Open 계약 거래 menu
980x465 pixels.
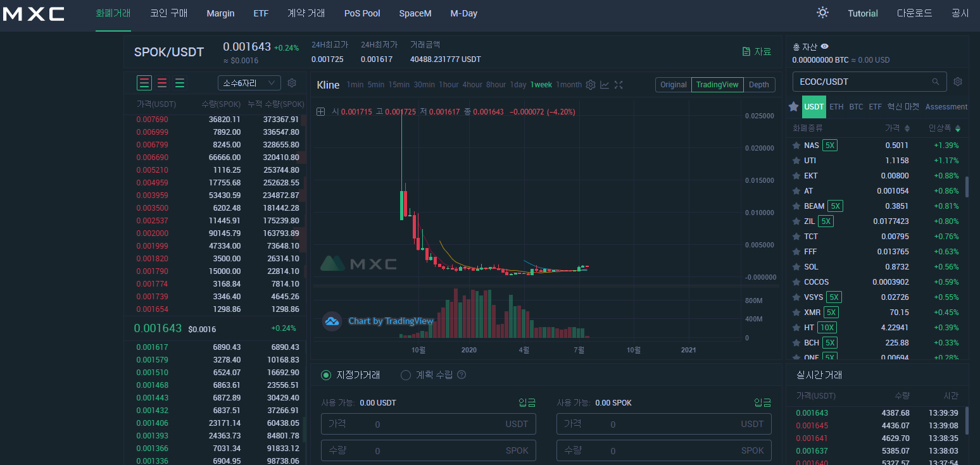306,13
